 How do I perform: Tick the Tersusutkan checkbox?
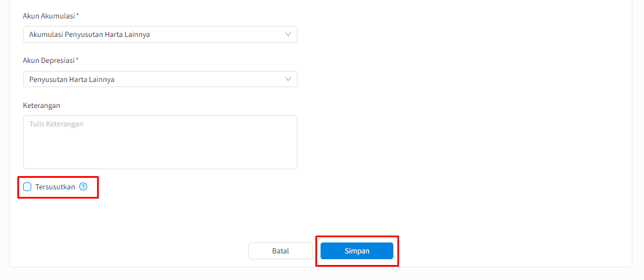pos(27,187)
